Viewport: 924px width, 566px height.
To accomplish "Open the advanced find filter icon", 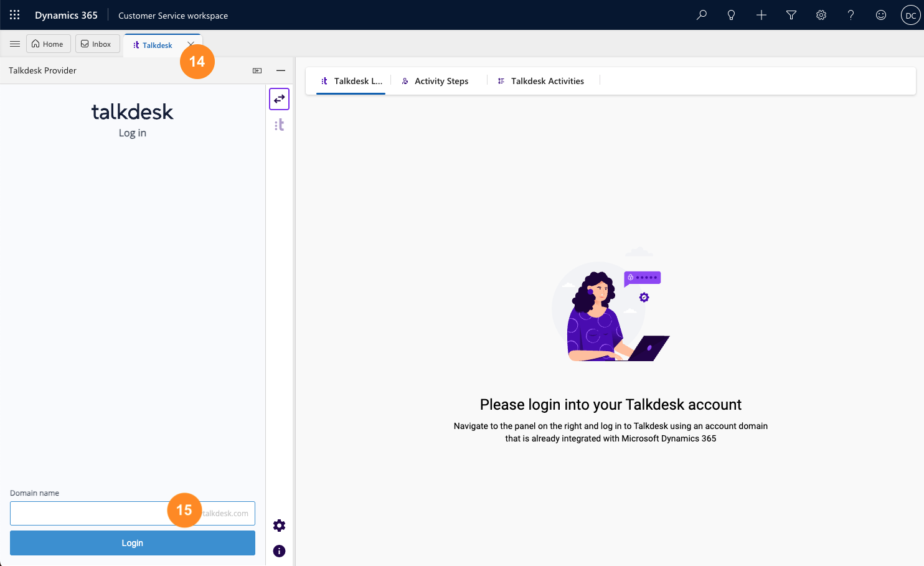I will click(791, 15).
